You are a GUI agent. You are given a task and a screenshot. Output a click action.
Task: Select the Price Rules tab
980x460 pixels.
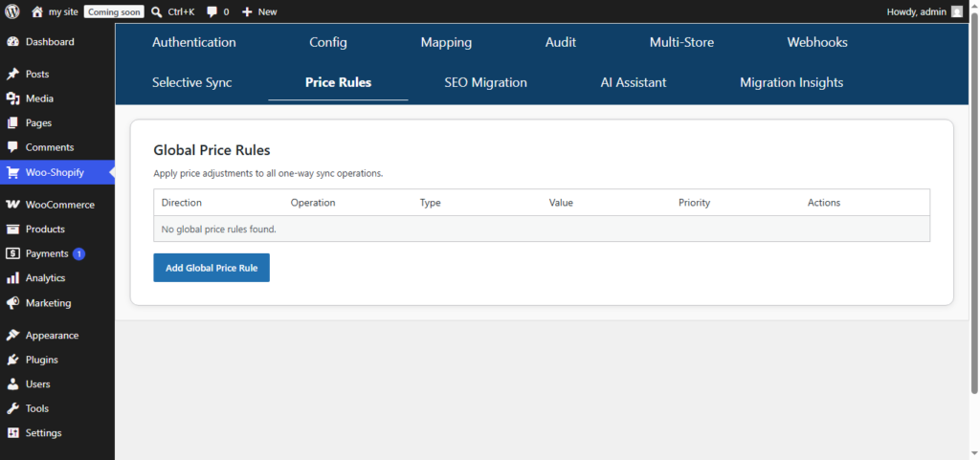coord(338,82)
